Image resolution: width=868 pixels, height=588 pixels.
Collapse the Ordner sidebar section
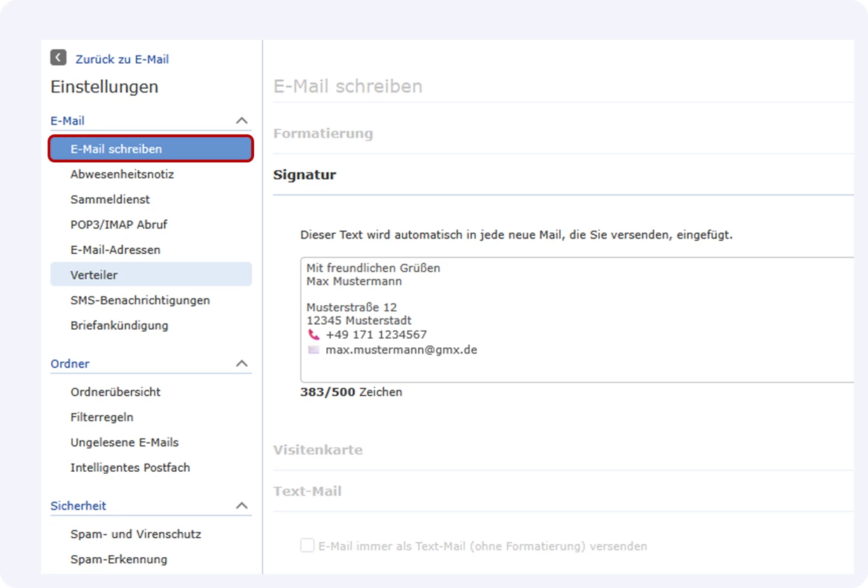[242, 363]
